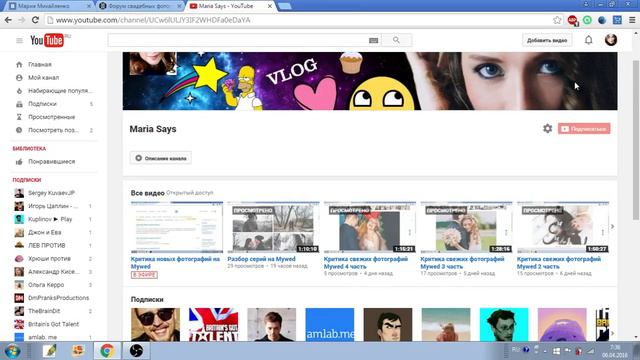Click Chrome in the taskbar

tap(107, 351)
